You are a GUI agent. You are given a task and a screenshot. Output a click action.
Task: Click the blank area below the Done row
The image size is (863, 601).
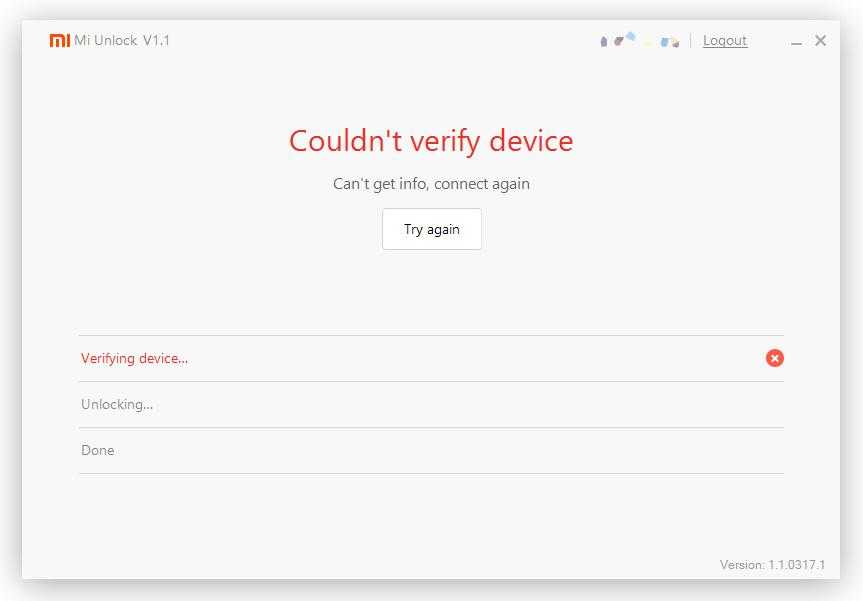click(431, 515)
